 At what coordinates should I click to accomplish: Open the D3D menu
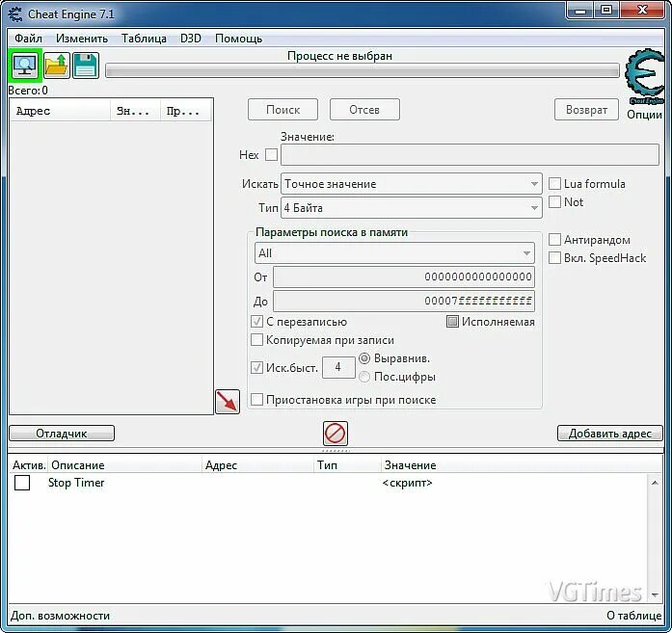click(191, 39)
